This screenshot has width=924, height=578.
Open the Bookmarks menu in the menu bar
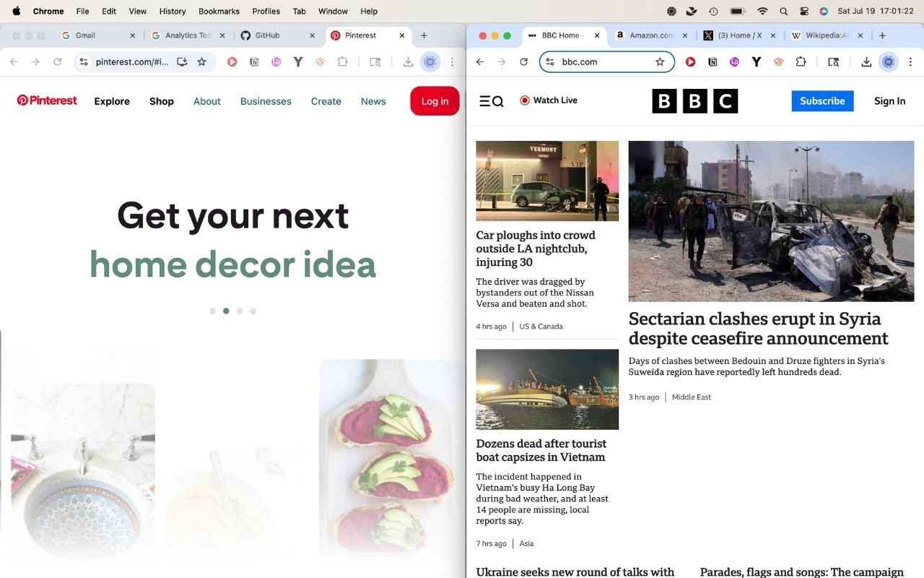point(218,11)
